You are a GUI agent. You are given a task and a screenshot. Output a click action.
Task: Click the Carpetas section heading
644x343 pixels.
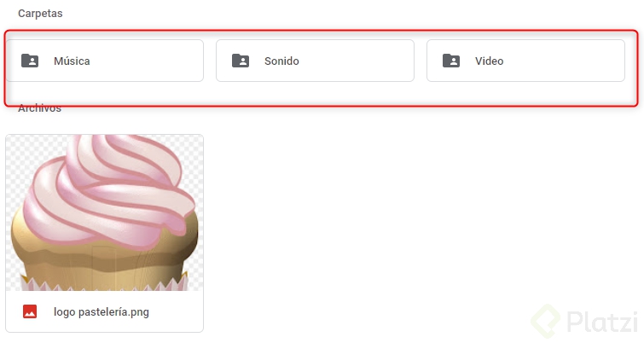click(40, 14)
